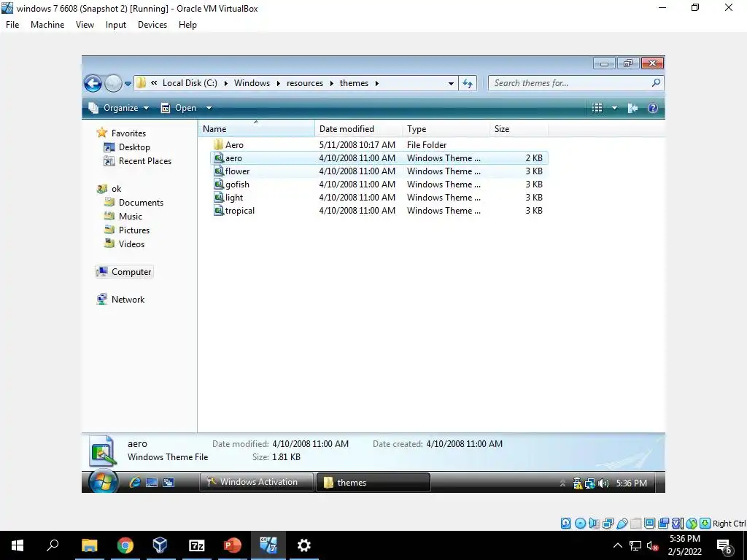Open VirtualBox Input menu
747x560 pixels.
click(x=116, y=25)
